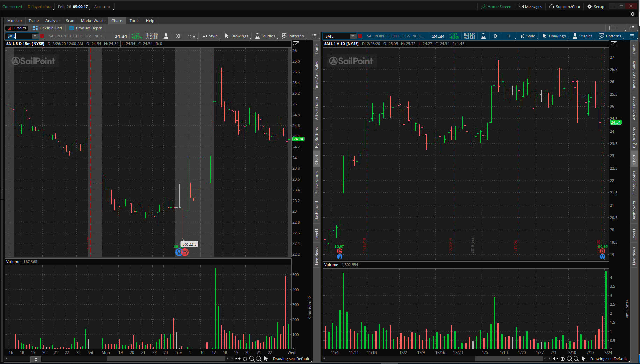Image resolution: width=640 pixels, height=364 pixels.
Task: Open the Help tab
Action: 150,21
